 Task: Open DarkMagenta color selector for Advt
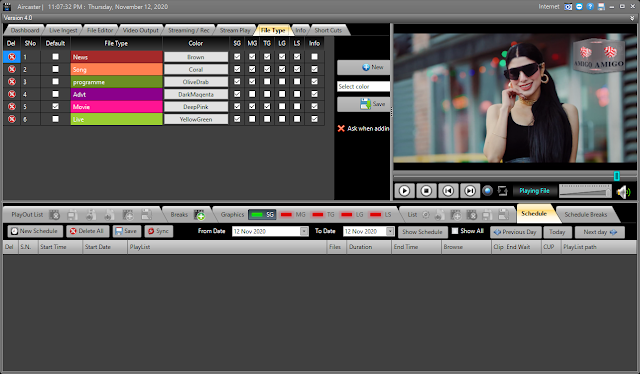pos(196,94)
